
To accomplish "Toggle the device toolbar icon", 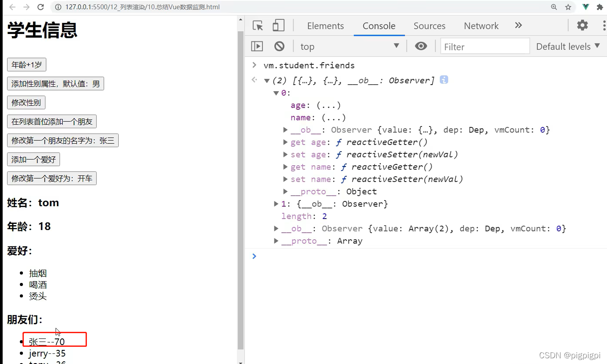I will pyautogui.click(x=278, y=26).
